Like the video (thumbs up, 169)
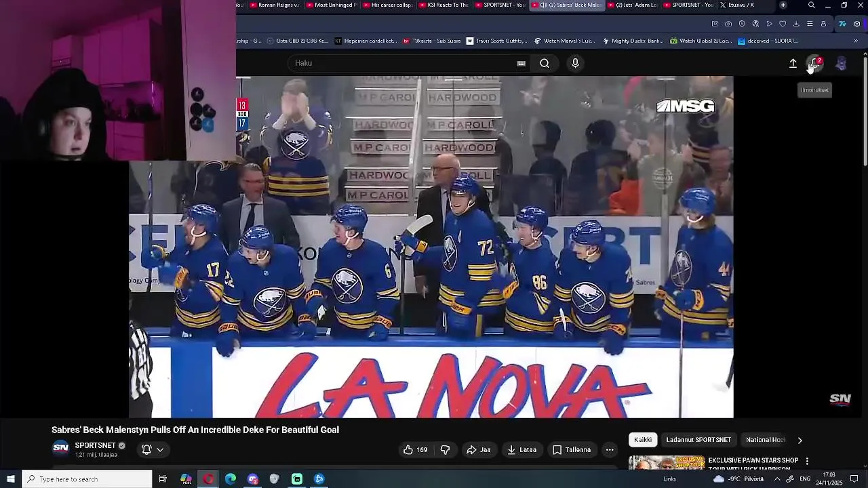868x488 pixels. [415, 449]
